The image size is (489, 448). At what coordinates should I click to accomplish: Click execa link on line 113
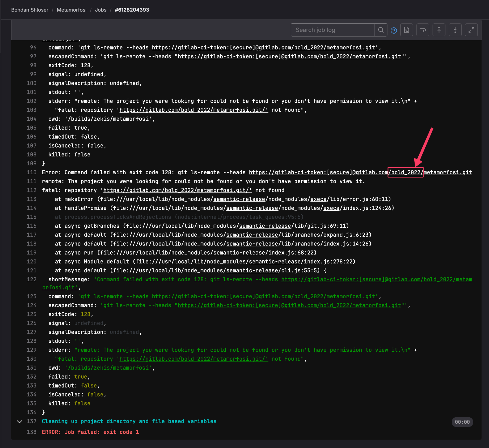click(318, 199)
